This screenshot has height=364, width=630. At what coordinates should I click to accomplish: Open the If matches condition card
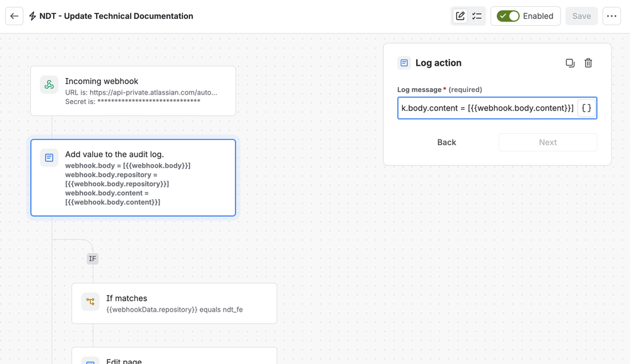point(174,303)
